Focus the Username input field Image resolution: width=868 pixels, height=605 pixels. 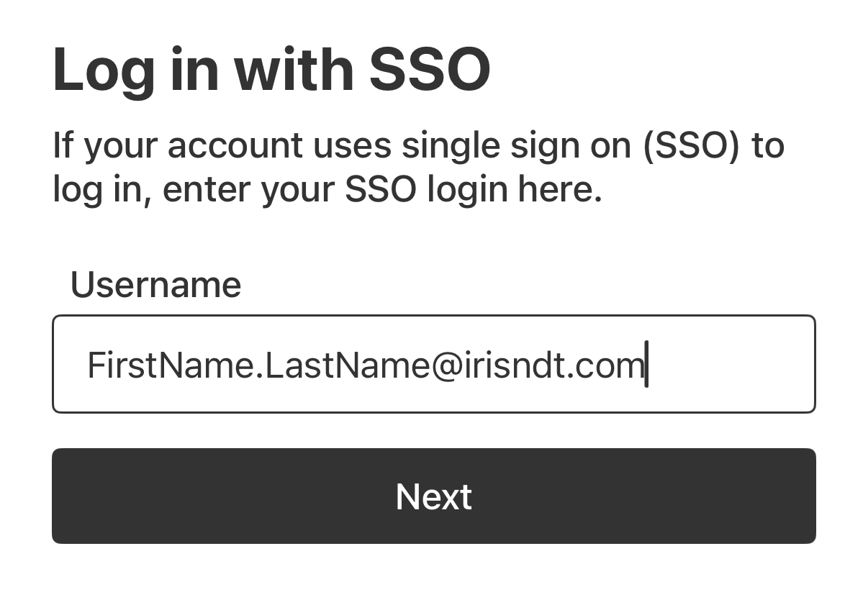tap(433, 364)
